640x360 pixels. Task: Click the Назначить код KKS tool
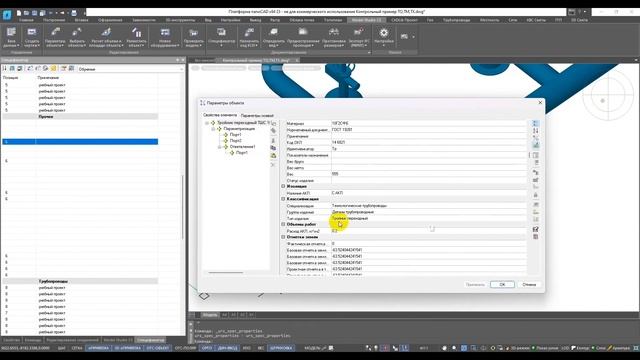249,37
